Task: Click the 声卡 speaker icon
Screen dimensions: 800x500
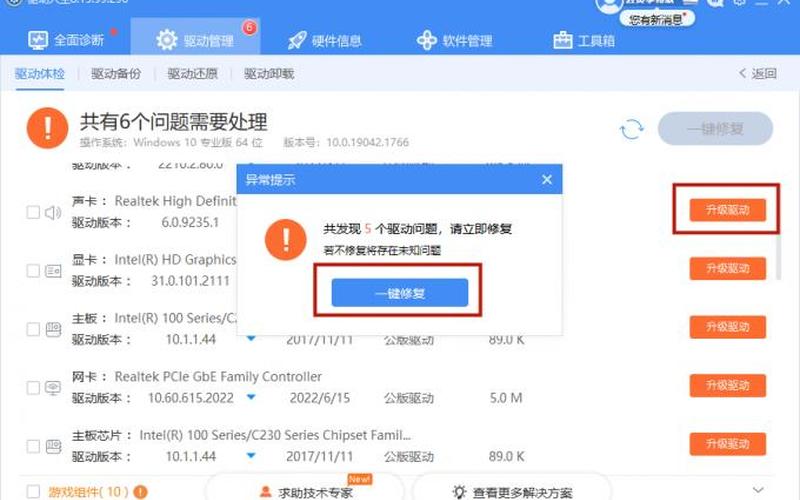Action: 53,212
